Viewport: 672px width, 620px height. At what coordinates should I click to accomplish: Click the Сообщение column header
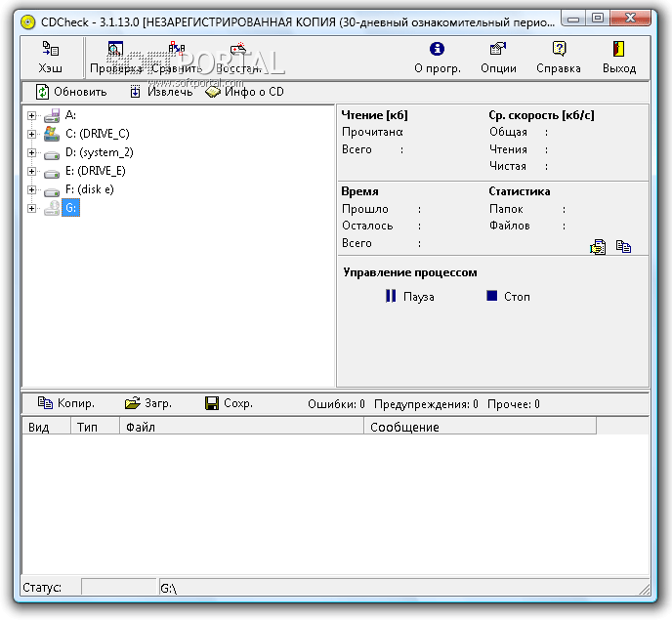coord(404,427)
